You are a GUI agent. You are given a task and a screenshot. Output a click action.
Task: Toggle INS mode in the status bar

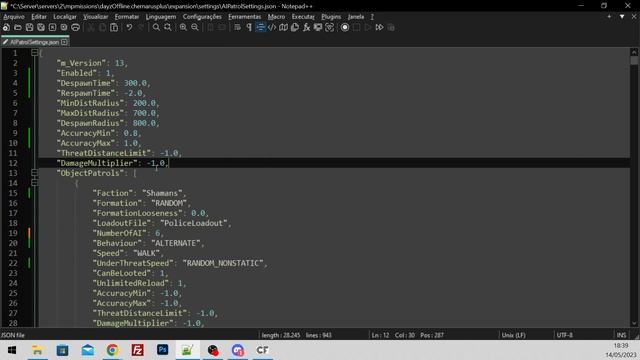click(621, 335)
